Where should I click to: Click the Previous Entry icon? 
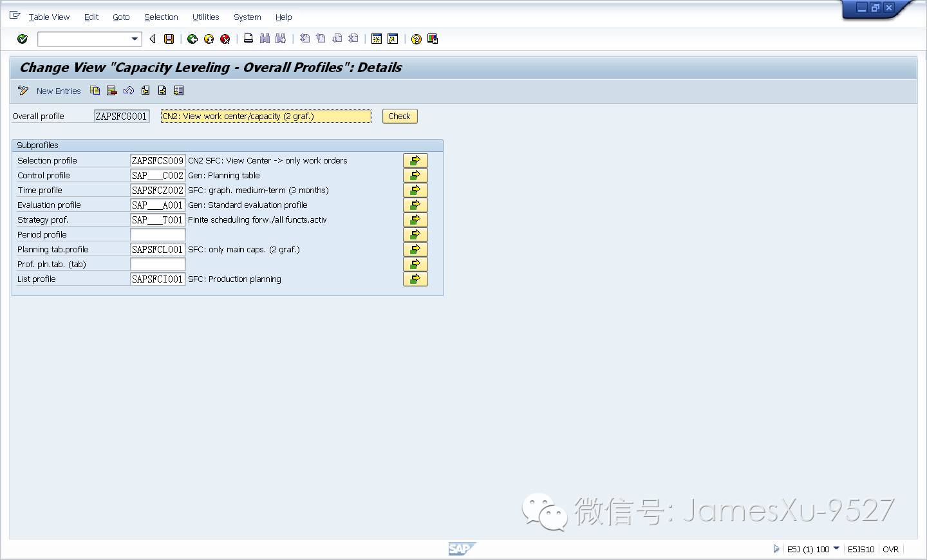click(x=145, y=91)
